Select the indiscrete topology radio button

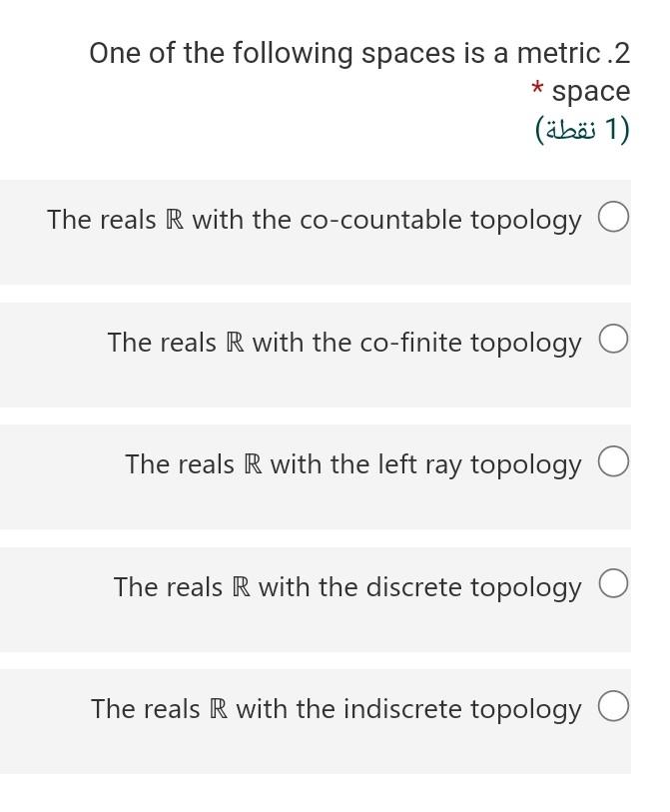tap(613, 706)
